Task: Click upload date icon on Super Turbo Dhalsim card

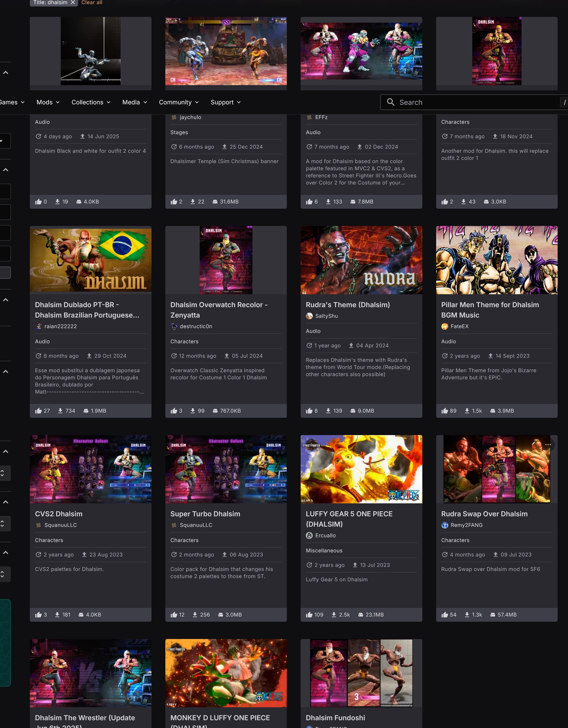Action: point(225,554)
